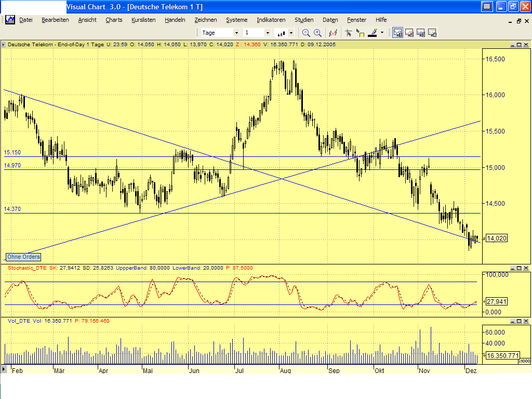Select the zoom-out magnifier tool
This screenshot has height=399, width=532.
[305, 32]
